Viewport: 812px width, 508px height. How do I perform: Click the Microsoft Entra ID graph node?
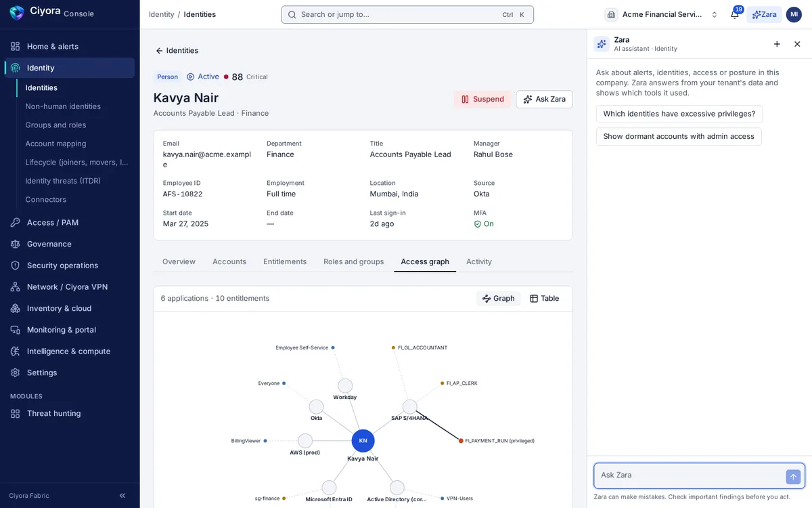point(329,488)
